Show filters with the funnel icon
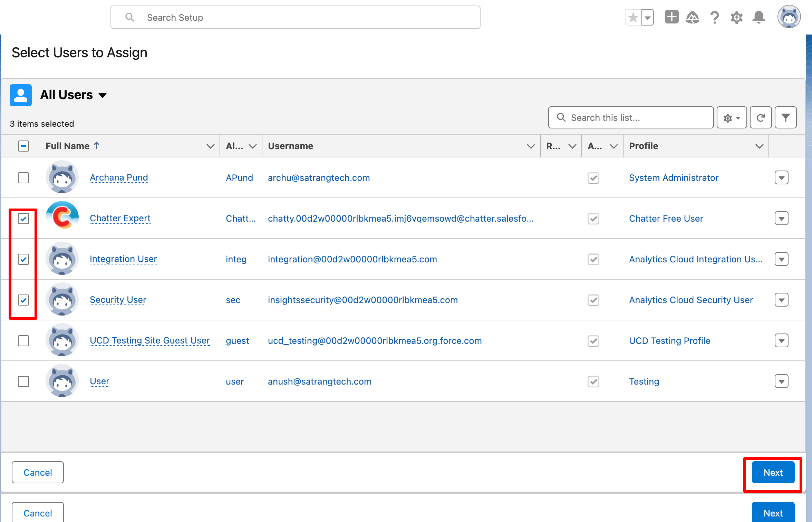This screenshot has width=812, height=522. click(x=785, y=118)
